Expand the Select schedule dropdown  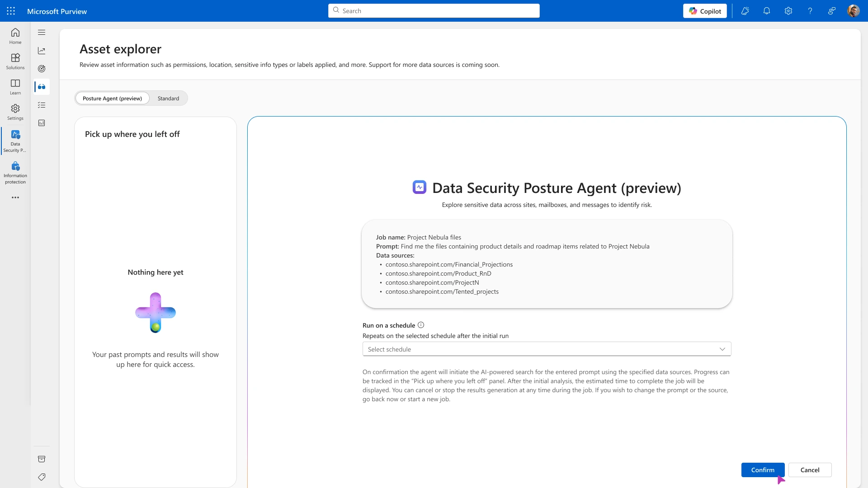click(x=547, y=349)
